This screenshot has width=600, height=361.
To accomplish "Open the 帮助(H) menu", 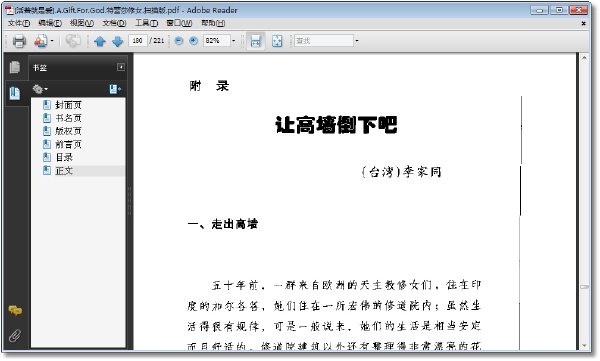I will click(213, 23).
